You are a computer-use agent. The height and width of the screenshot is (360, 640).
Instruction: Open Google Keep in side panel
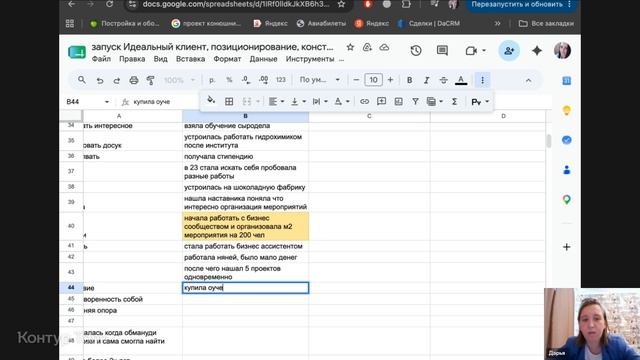[x=567, y=111]
